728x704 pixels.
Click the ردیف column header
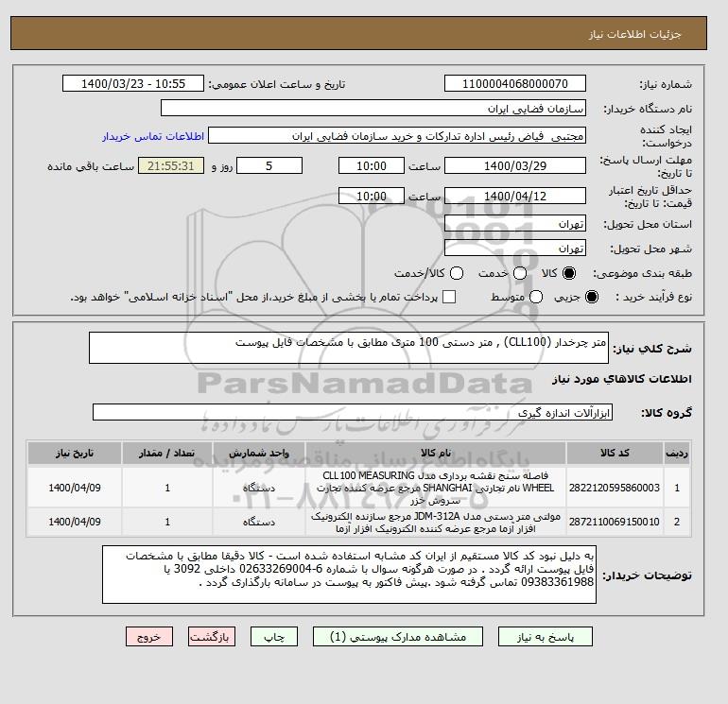[x=677, y=453]
